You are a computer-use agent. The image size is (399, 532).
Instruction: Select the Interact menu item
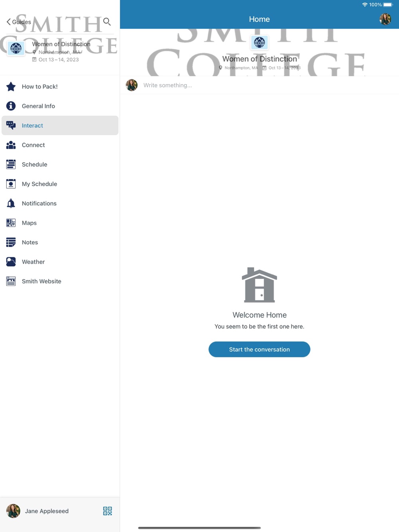60,126
